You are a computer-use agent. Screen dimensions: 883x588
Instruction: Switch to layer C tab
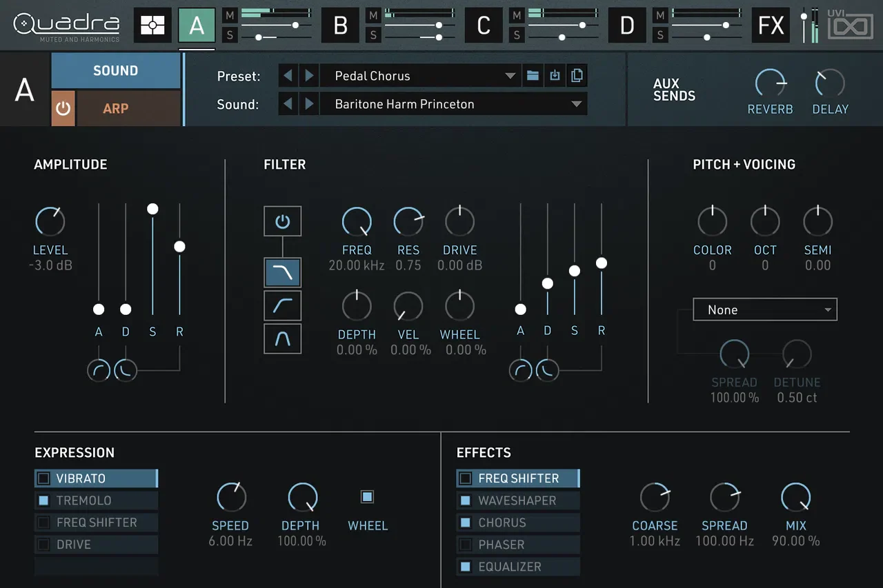(x=484, y=26)
